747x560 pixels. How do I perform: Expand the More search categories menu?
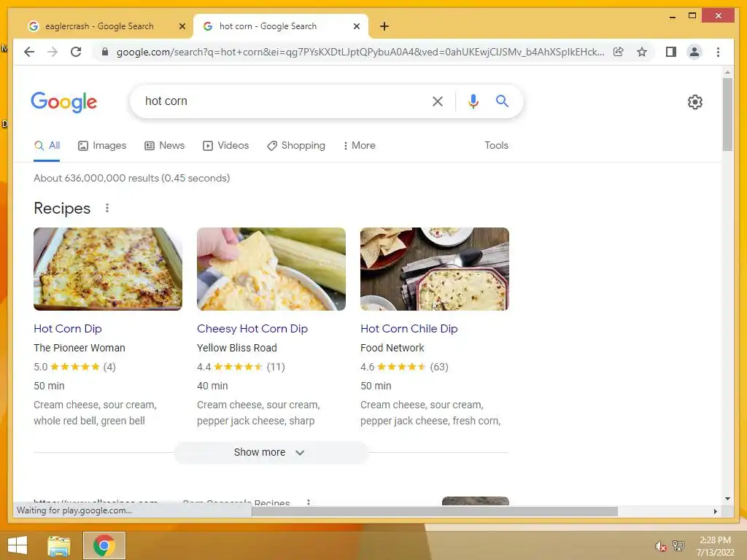(359, 145)
